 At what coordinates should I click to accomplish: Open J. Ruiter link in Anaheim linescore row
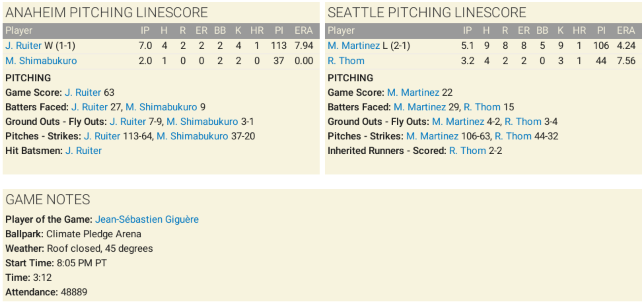[23, 46]
